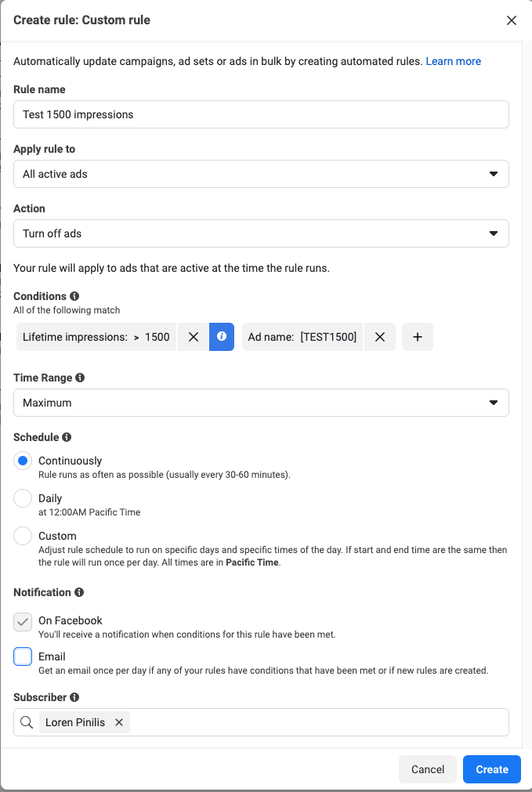This screenshot has height=792, width=532.
Task: Open the Action dropdown showing Turn off ads
Action: [x=261, y=233]
